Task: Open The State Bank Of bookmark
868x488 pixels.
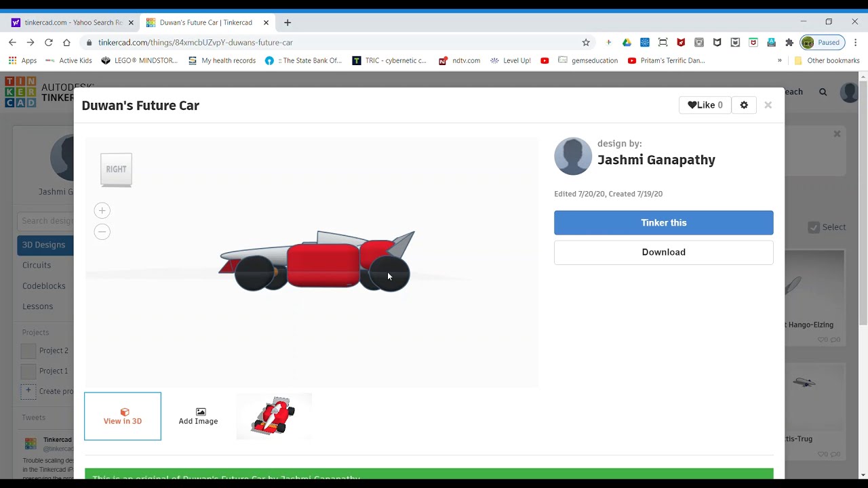Action: 303,60
